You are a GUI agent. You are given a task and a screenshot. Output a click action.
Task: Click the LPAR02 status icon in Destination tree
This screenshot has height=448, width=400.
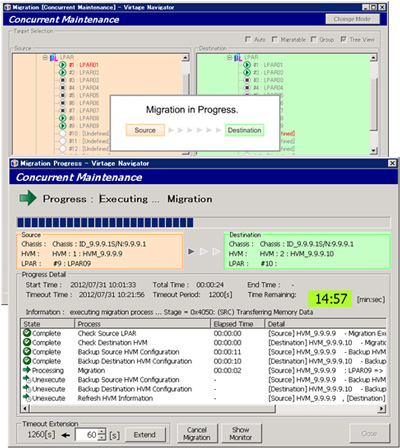[247, 72]
